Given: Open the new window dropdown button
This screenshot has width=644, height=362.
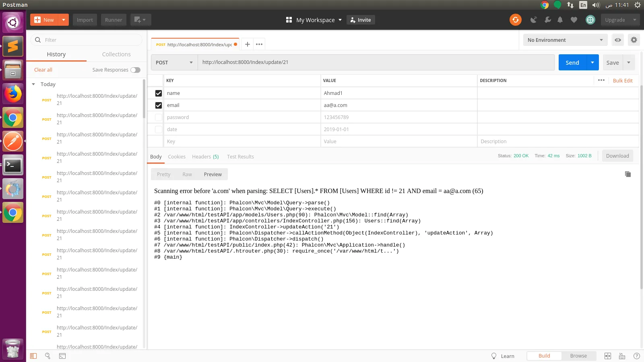Looking at the screenshot, I should [140, 20].
